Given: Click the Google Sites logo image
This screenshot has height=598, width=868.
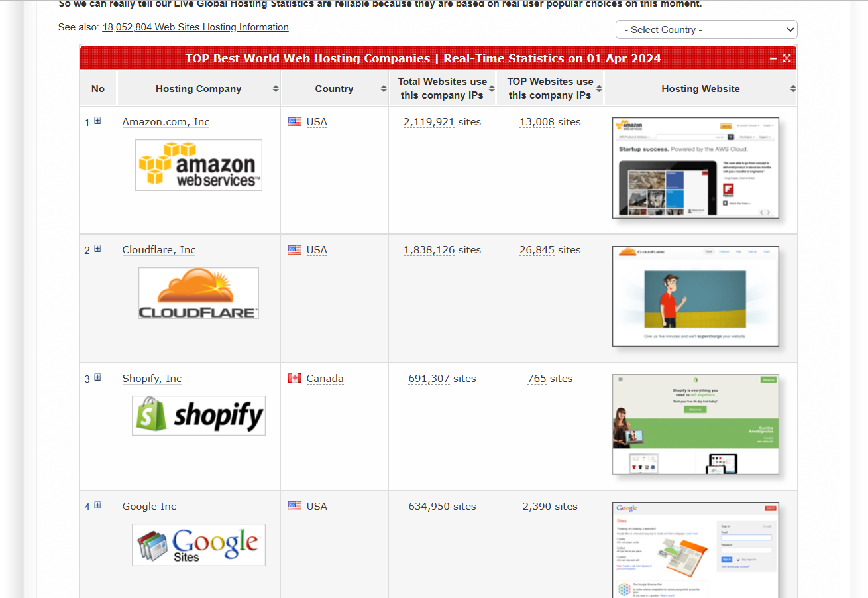Looking at the screenshot, I should coord(199,545).
